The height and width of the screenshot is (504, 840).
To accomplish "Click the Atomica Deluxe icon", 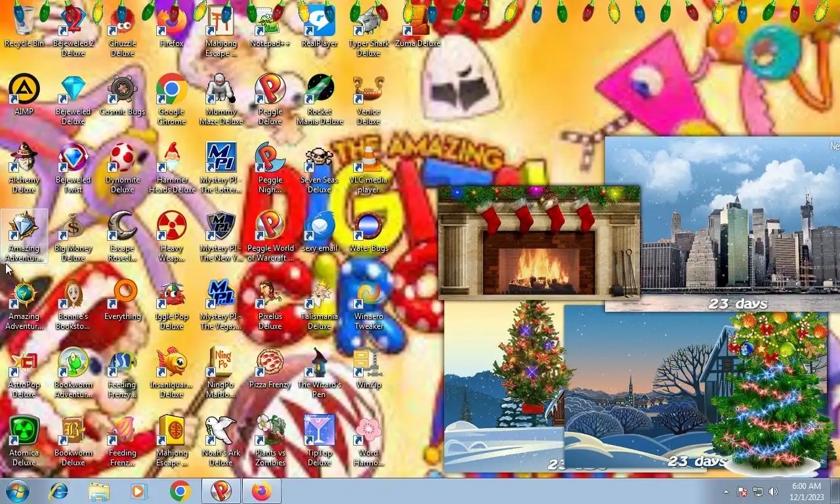I will coord(24,440).
